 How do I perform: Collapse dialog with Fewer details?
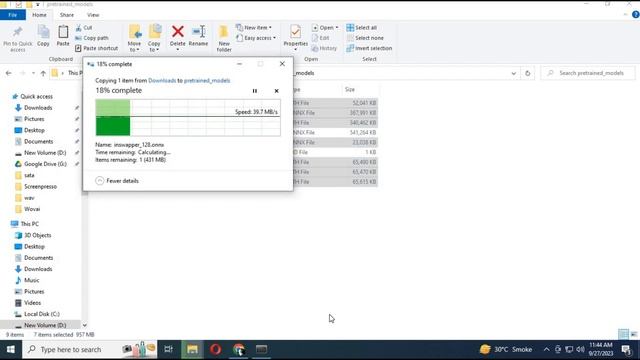point(117,181)
